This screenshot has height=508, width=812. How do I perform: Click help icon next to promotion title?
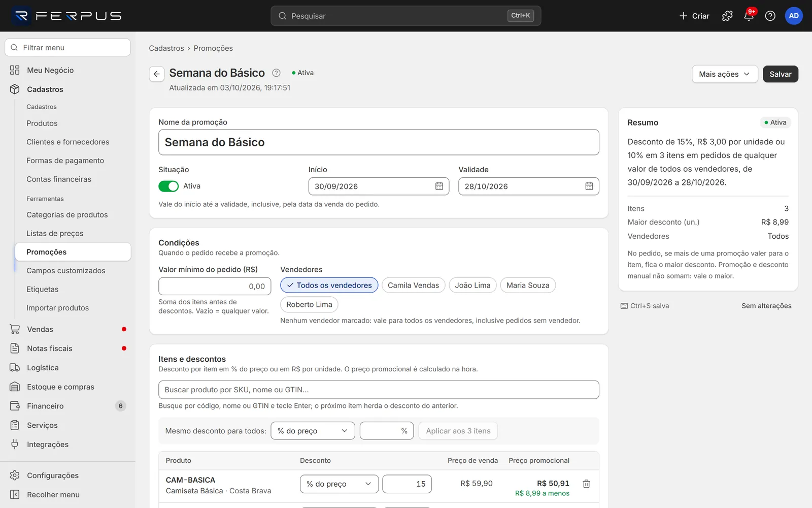pos(276,73)
